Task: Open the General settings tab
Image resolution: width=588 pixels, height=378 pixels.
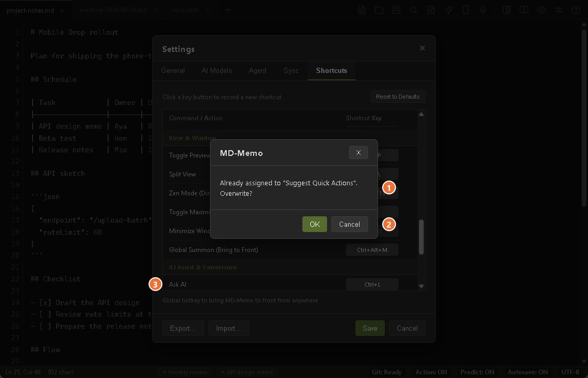Action: click(173, 70)
